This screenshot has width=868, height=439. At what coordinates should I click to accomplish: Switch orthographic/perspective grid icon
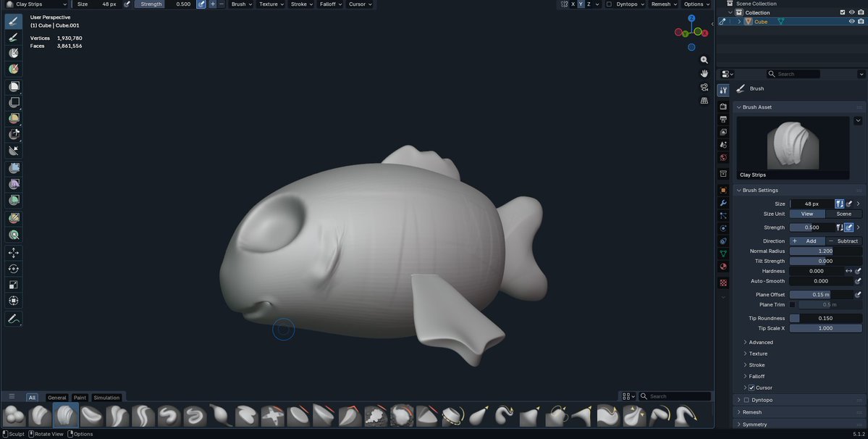704,100
